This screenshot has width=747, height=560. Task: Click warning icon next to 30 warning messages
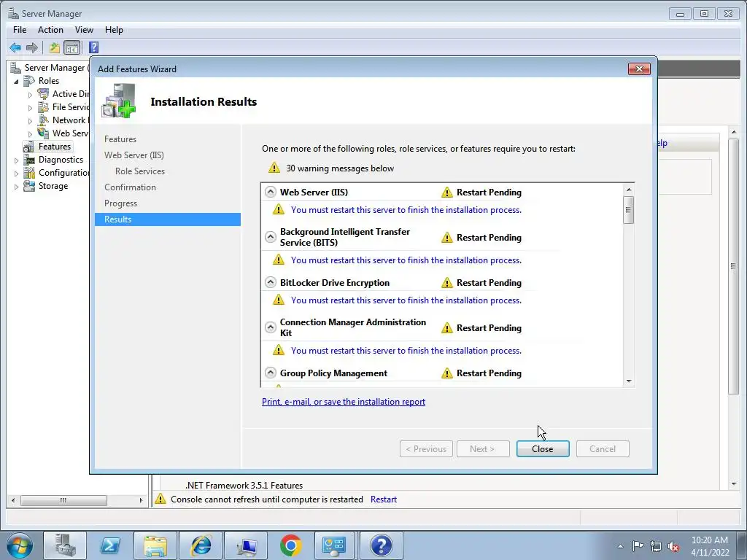(274, 168)
